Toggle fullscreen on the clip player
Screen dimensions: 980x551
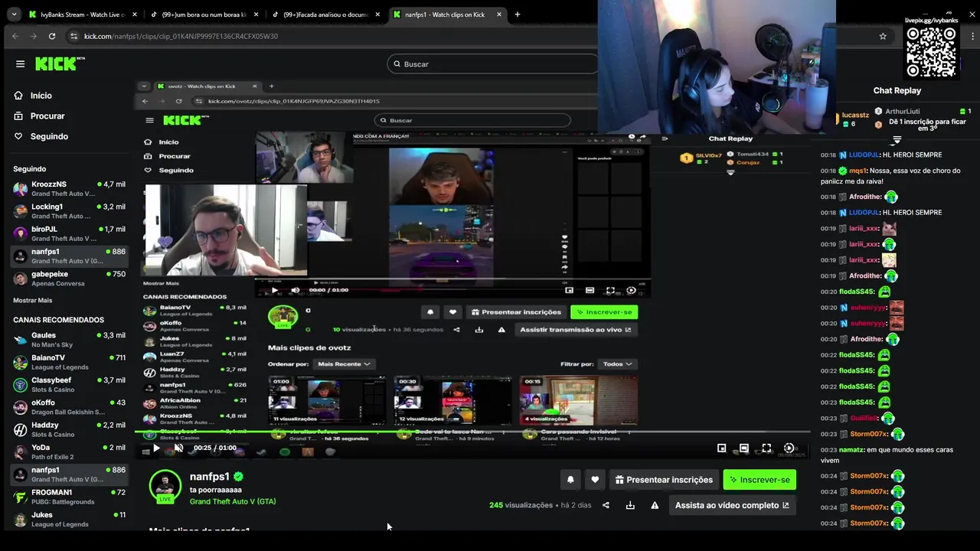pyautogui.click(x=766, y=448)
